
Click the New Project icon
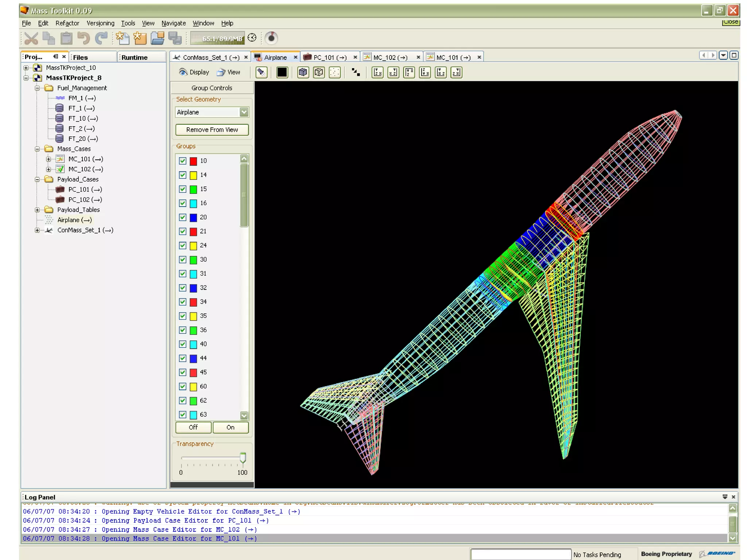(140, 38)
